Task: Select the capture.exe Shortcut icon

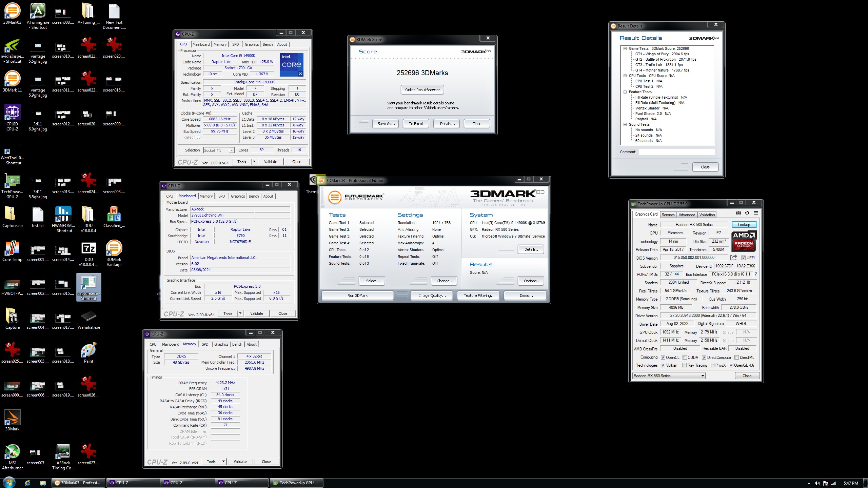Action: [88, 287]
